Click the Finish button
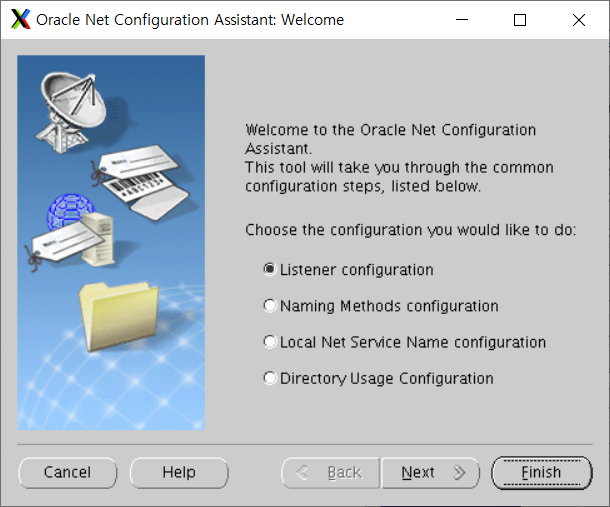610x507 pixels. [x=542, y=472]
